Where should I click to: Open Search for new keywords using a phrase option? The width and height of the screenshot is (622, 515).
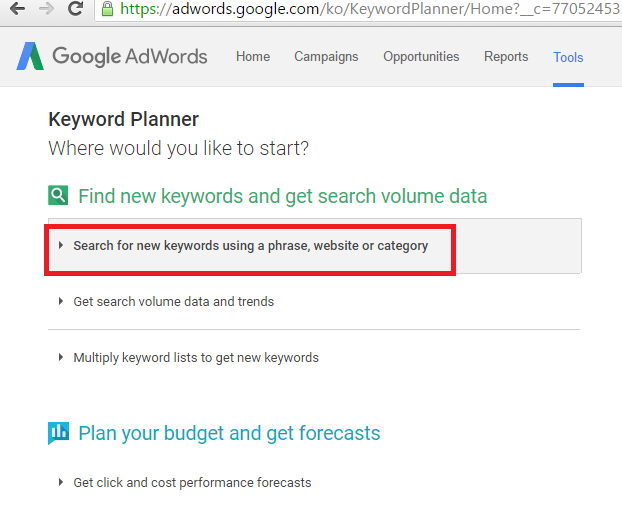(251, 246)
